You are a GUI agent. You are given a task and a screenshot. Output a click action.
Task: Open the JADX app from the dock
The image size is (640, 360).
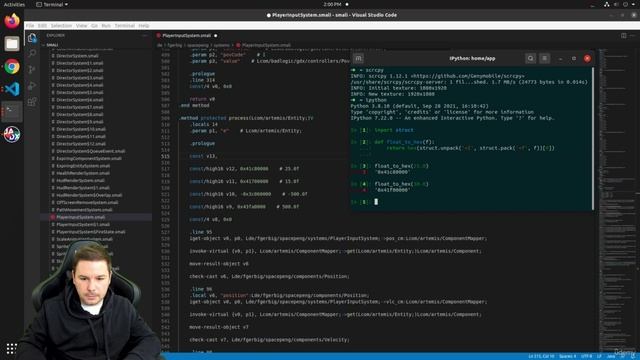coord(12,134)
